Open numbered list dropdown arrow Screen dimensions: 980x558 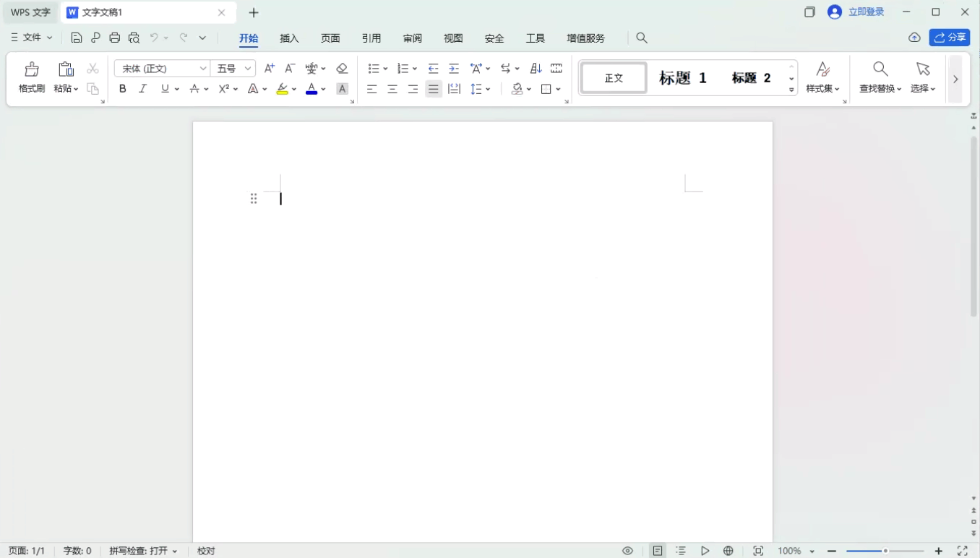414,69
